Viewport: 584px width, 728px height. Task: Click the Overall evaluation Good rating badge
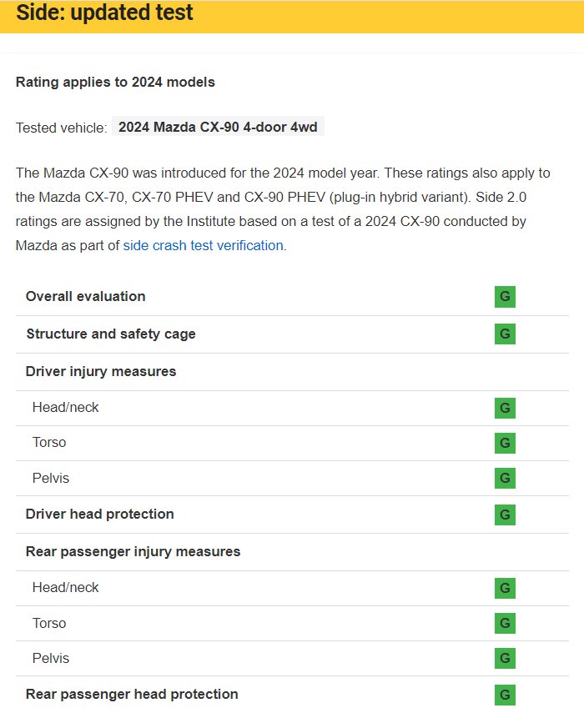click(x=505, y=297)
